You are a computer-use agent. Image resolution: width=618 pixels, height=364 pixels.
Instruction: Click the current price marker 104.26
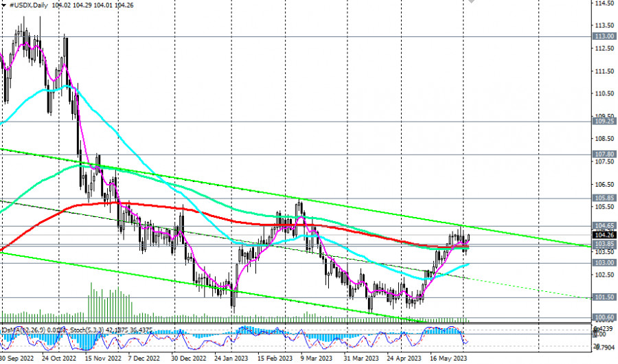pos(604,235)
